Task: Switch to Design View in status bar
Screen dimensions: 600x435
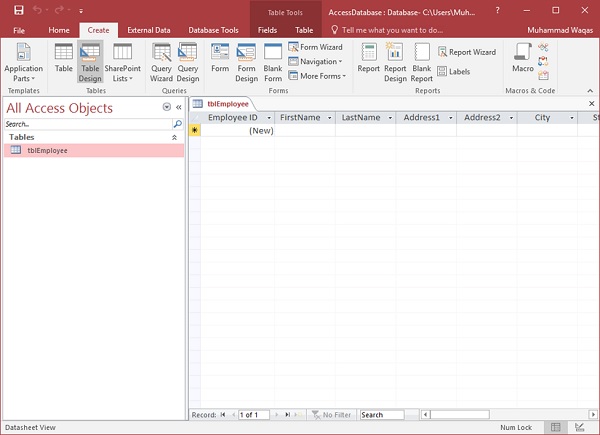Action: click(580, 428)
